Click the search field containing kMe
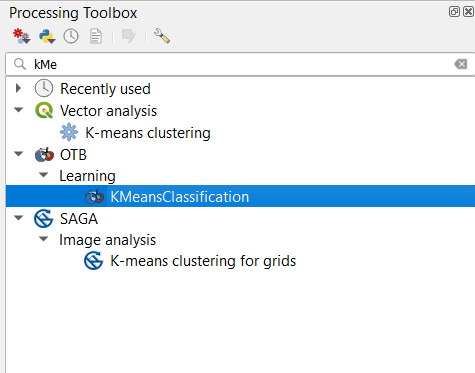The image size is (475, 373). click(x=240, y=64)
